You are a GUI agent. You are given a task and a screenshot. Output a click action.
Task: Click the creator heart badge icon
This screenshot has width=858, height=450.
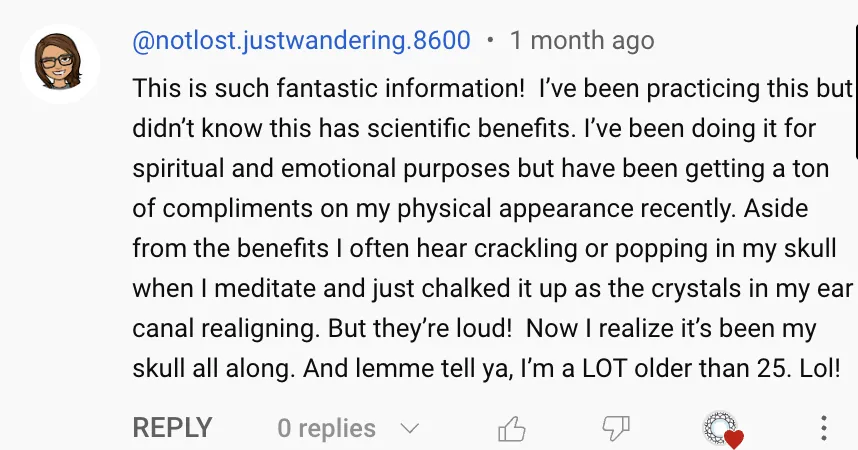coord(723,429)
